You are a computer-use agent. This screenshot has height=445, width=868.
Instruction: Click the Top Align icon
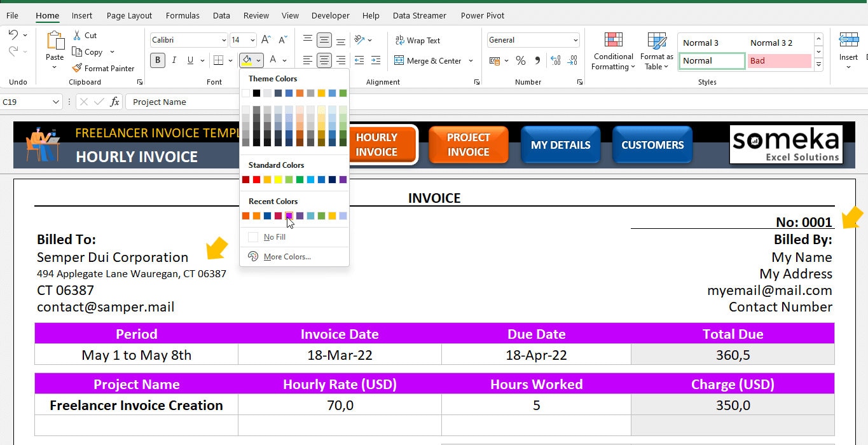point(308,40)
